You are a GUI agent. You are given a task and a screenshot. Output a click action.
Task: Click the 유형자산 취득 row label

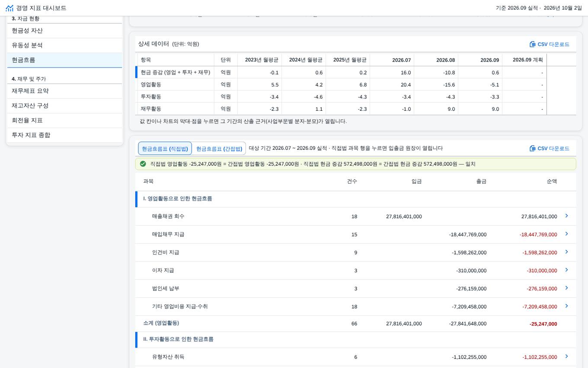click(168, 357)
